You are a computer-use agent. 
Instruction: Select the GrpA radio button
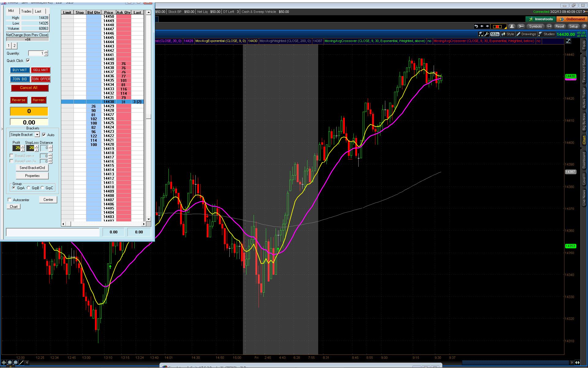(x=14, y=188)
